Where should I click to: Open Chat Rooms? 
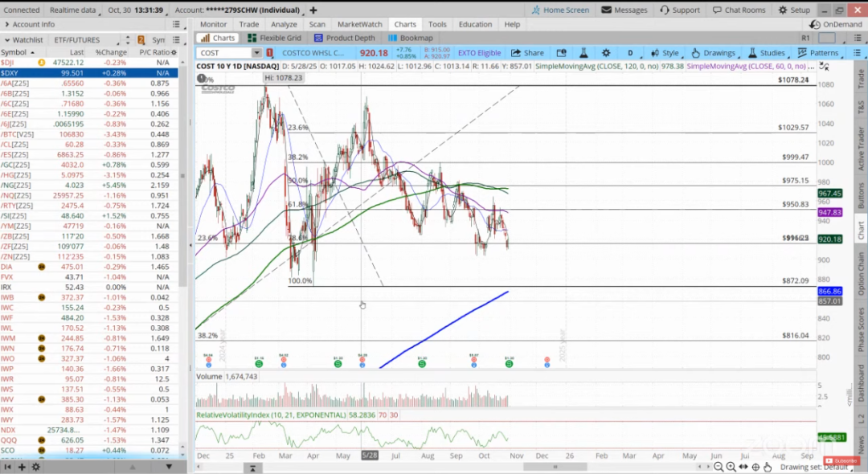click(x=739, y=10)
